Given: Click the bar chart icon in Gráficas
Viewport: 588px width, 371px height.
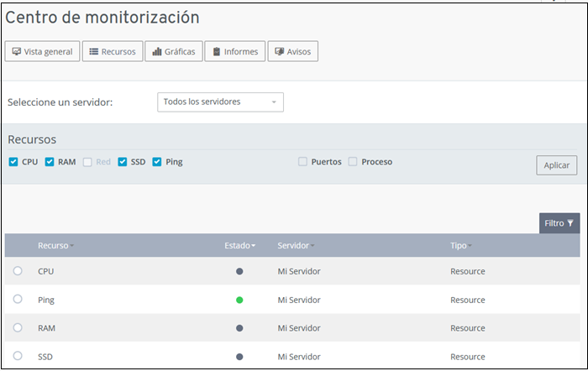Looking at the screenshot, I should pos(157,51).
